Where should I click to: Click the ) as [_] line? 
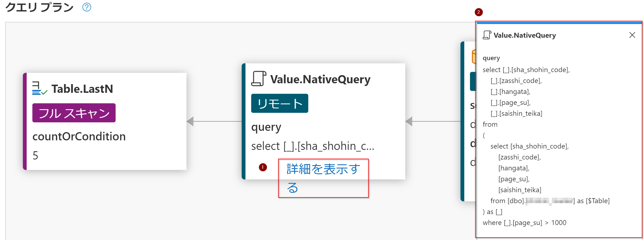[x=493, y=212]
